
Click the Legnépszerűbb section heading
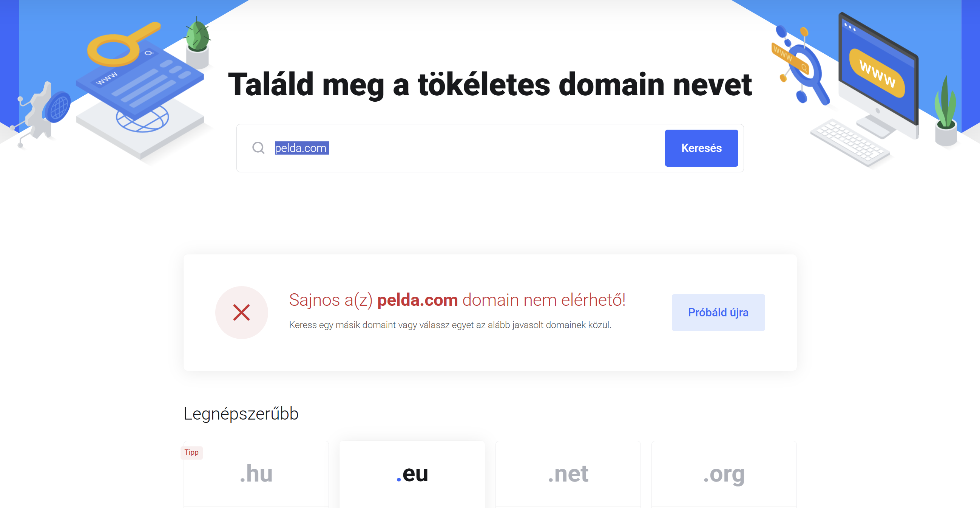coord(241,414)
